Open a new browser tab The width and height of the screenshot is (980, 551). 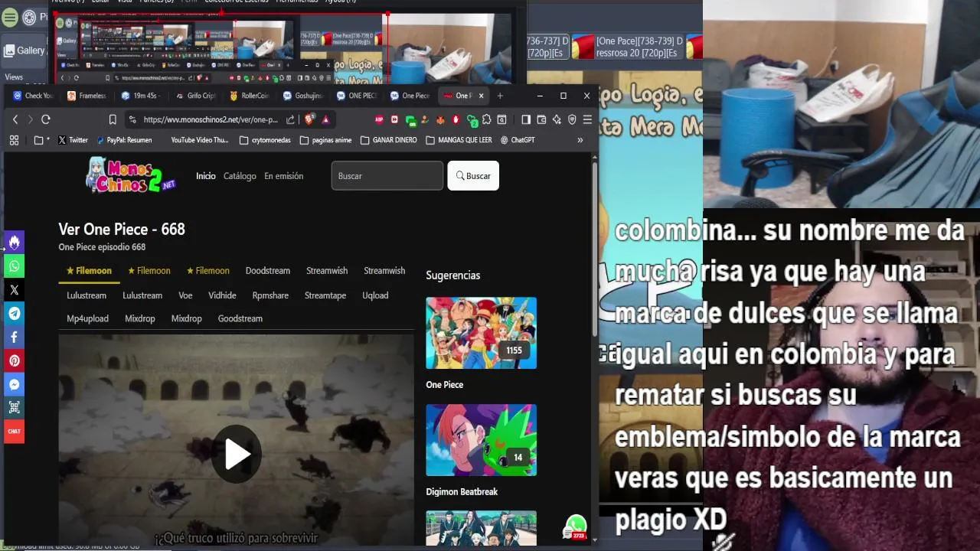coord(500,96)
